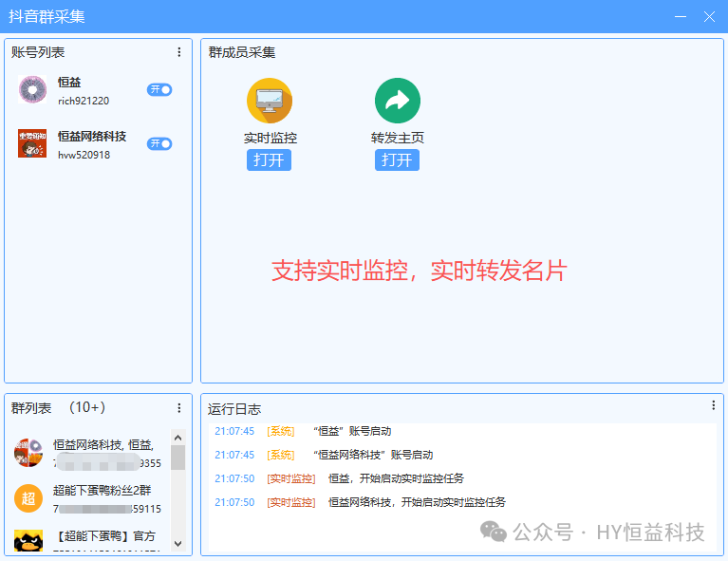Viewport: 728px width, 561px height.
Task: Click the green 转发主页 share icon
Action: click(x=398, y=101)
